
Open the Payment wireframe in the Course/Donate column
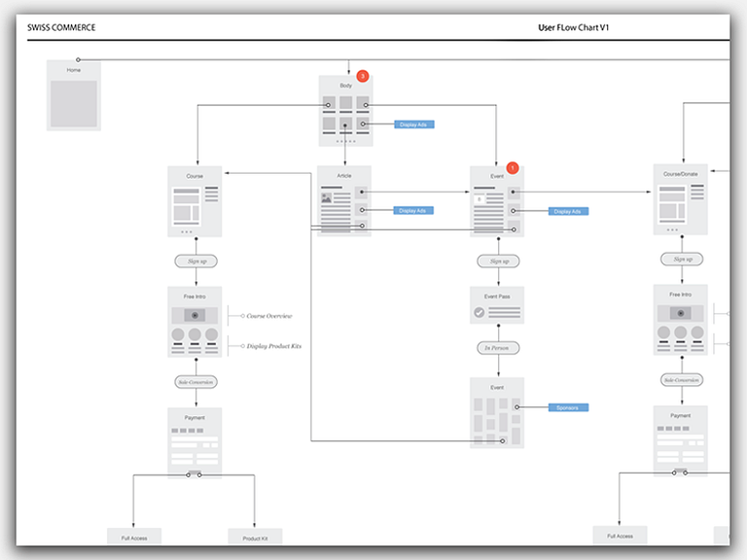coord(680,440)
